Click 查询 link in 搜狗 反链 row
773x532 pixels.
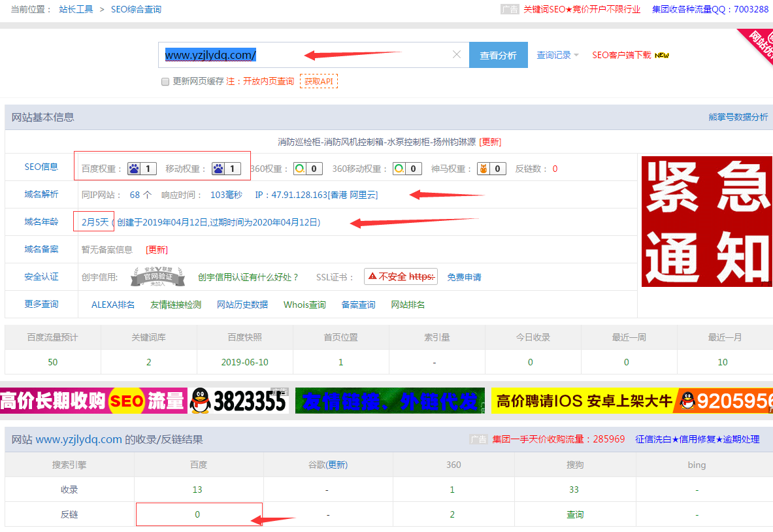(x=575, y=514)
